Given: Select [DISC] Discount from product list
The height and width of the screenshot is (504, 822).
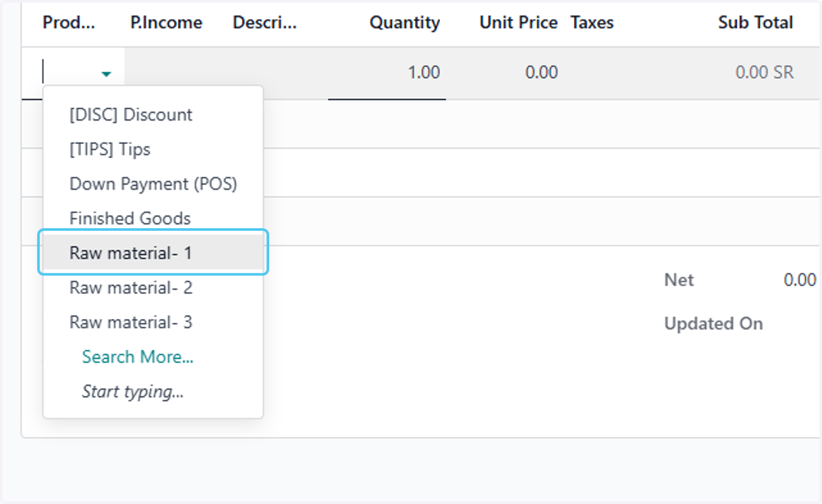Looking at the screenshot, I should click(153, 114).
